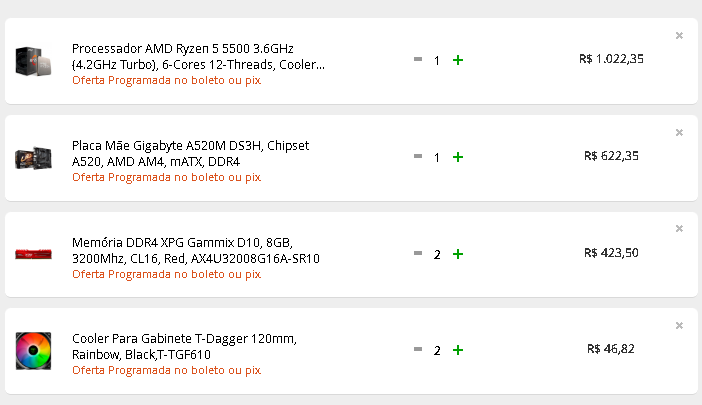Open Cooler Para Gabinete T-Dagger product link

184,346
